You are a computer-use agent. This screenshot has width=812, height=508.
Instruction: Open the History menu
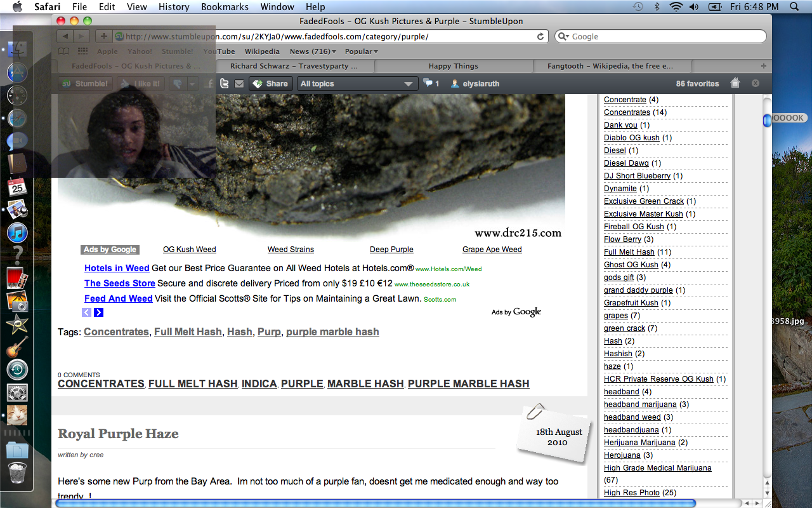173,7
